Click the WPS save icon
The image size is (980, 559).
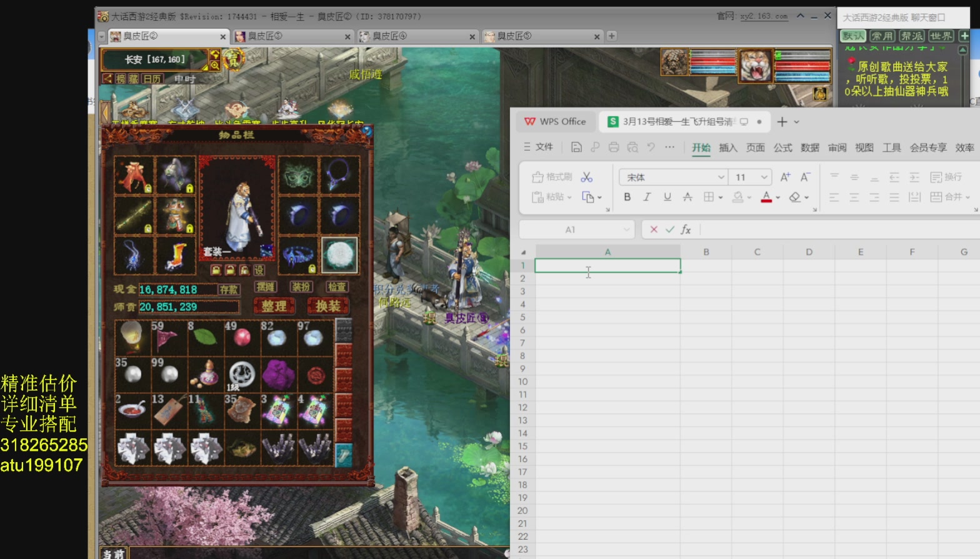[576, 147]
